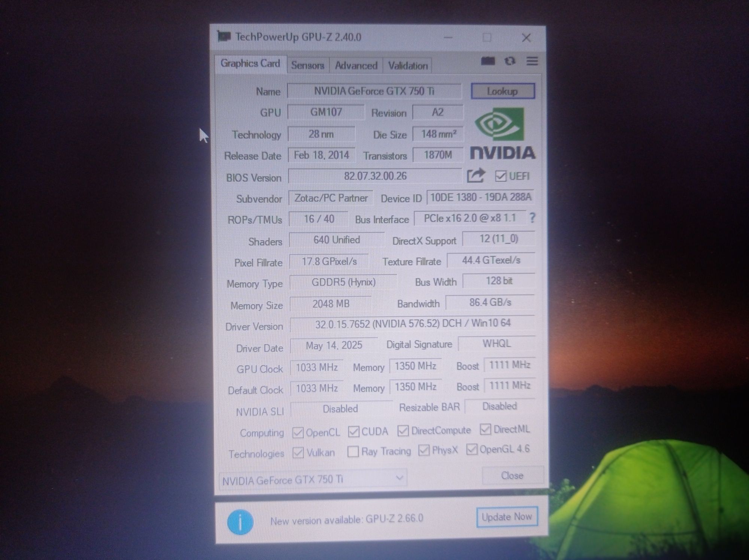749x560 pixels.
Task: Click the BIOS Version field 82.07.32.00.26
Action: [375, 176]
